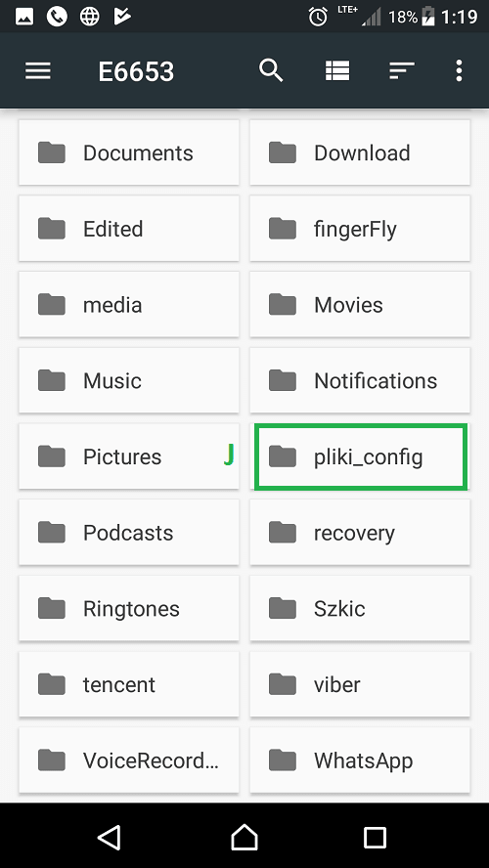Open the Notifications folder
The image size is (489, 868).
click(x=360, y=381)
